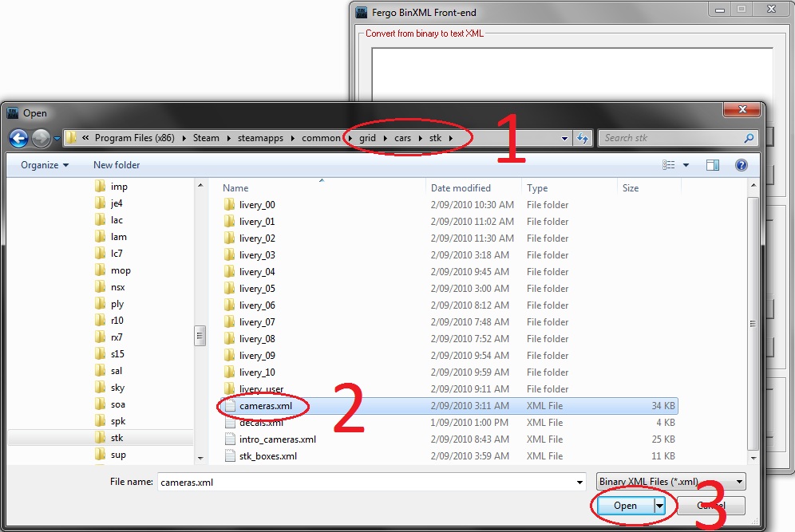The height and width of the screenshot is (532, 795).
Task: Navigate to grid in the breadcrumb
Action: click(368, 138)
